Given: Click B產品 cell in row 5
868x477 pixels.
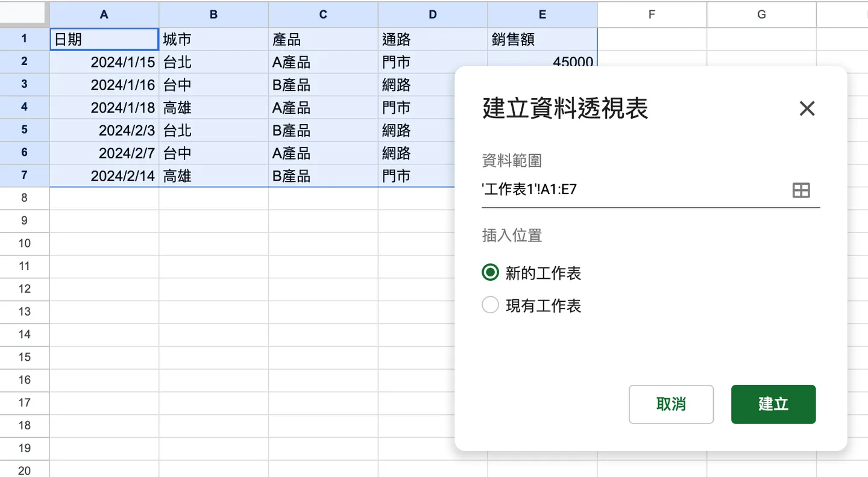Looking at the screenshot, I should point(323,130).
